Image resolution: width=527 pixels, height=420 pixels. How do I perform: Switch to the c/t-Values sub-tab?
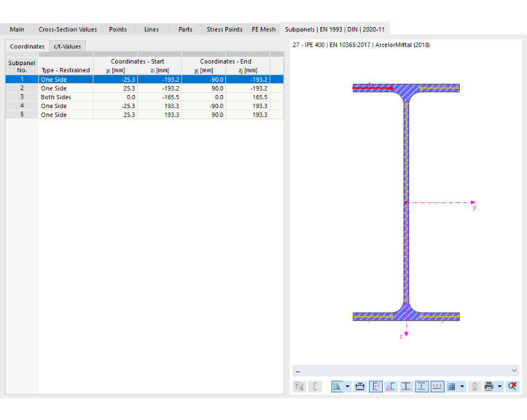pos(67,46)
